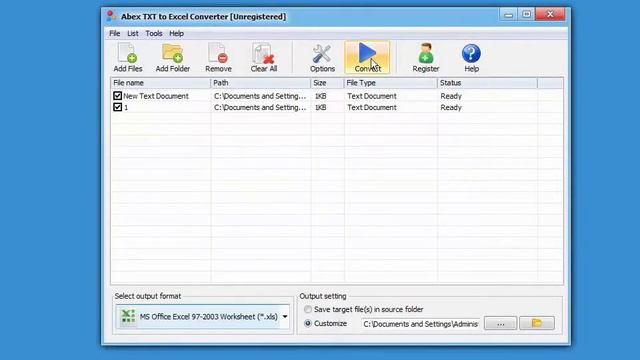Screen dimensions: 640x360
Task: Open the Options tool icon
Action: (x=322, y=58)
